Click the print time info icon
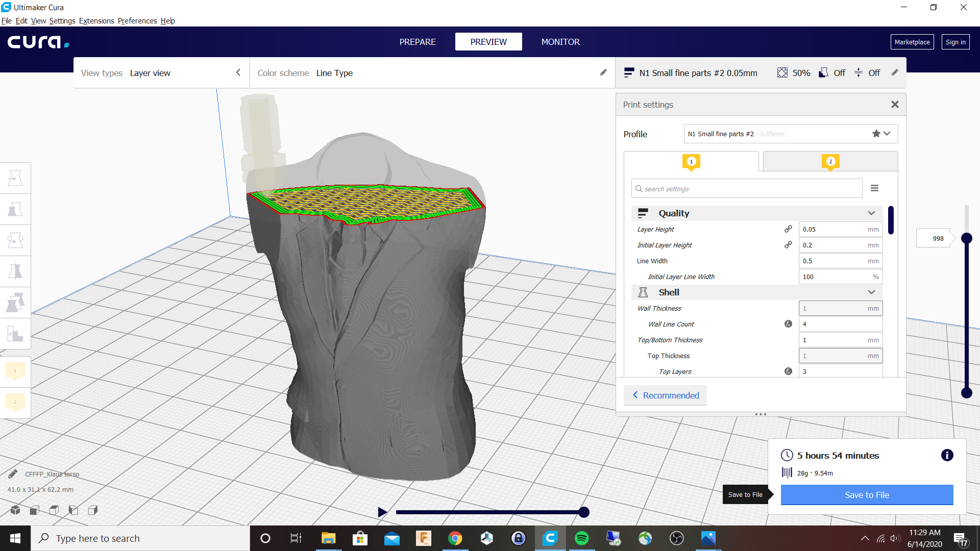Image resolution: width=980 pixels, height=551 pixels. pos(947,455)
